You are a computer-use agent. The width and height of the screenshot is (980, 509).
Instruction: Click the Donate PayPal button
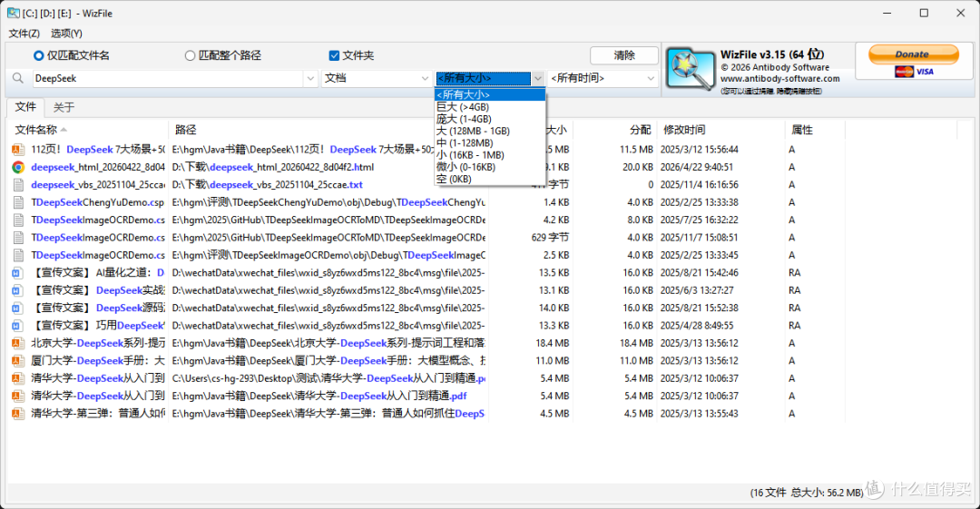click(913, 54)
